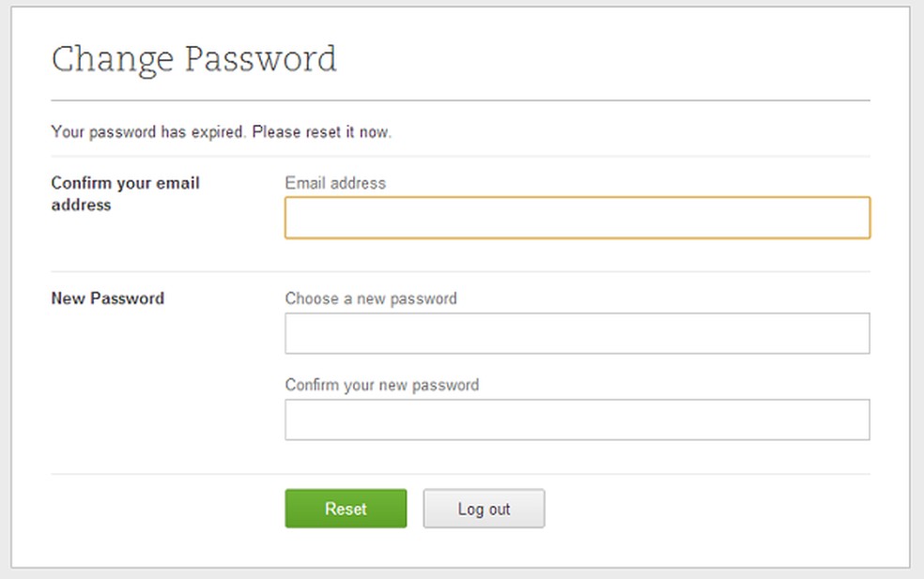Click the Confirm your new password field
The height and width of the screenshot is (579, 924).
(577, 420)
